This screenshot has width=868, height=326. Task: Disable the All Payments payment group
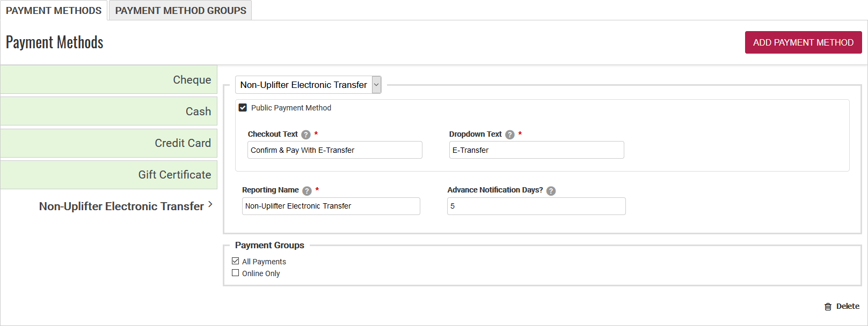235,261
